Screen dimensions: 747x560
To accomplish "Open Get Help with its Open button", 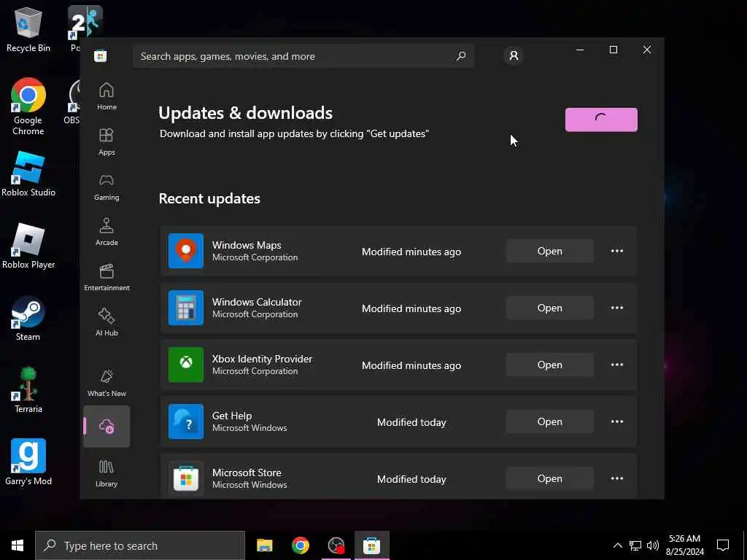I will point(550,421).
